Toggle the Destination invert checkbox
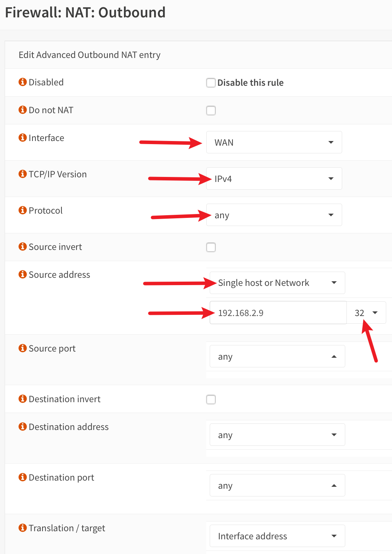Viewport: 392px width, 554px height. 211,399
